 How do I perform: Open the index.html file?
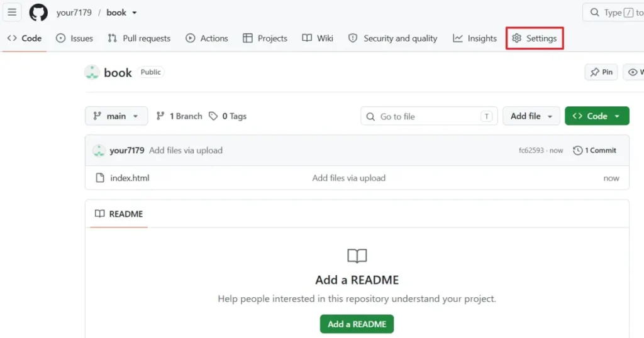tap(130, 178)
